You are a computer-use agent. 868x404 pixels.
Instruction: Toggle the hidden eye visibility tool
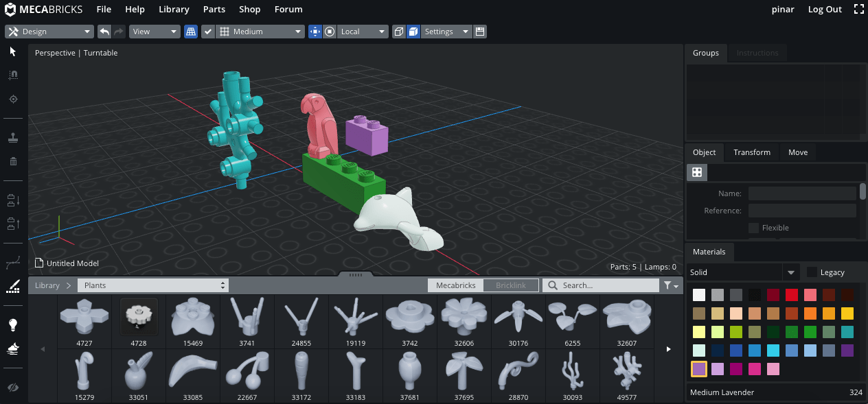pos(13,388)
